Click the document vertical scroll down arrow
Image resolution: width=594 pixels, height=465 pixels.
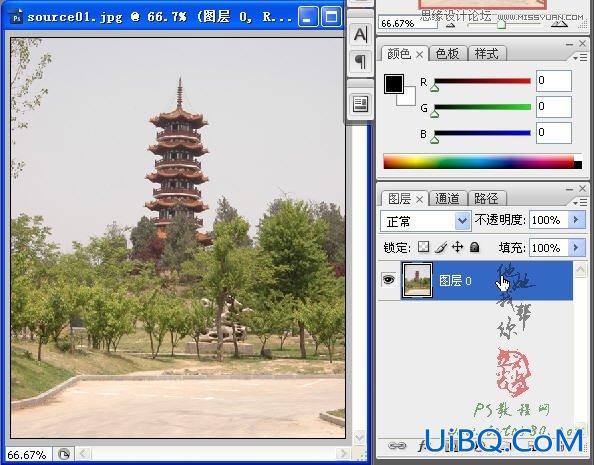[x=358, y=438]
